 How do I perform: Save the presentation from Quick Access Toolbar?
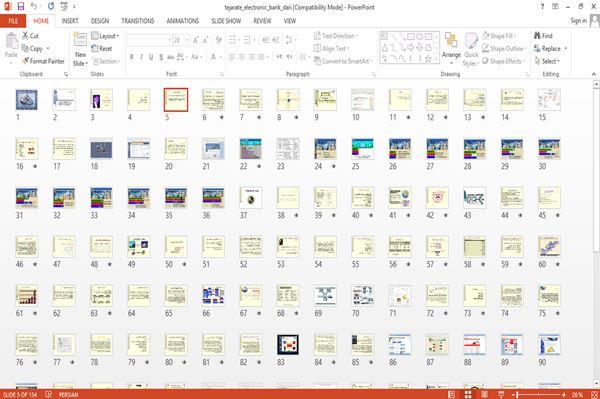pyautogui.click(x=21, y=6)
